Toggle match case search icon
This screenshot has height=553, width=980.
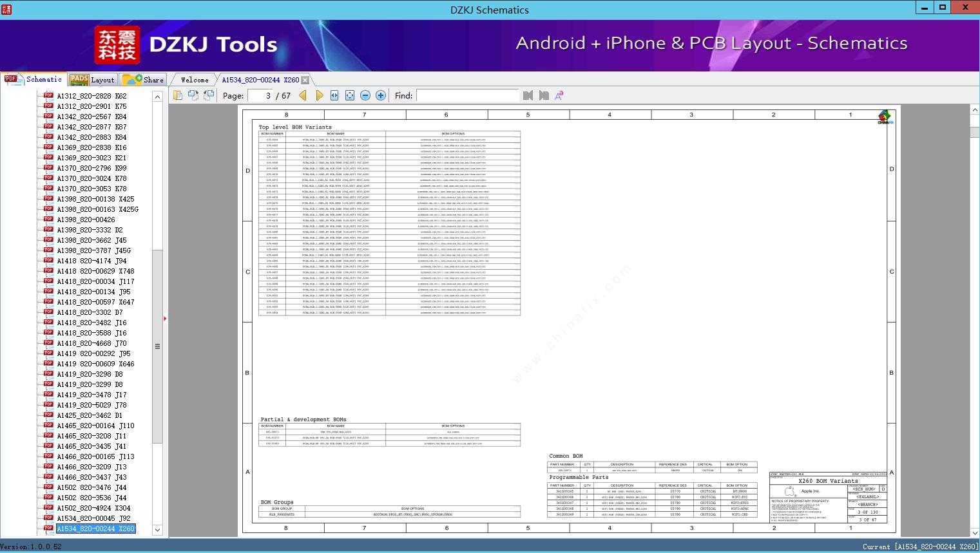pos(559,95)
